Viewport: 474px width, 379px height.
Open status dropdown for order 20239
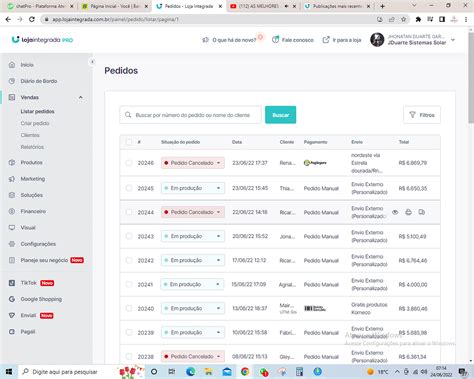tap(193, 332)
